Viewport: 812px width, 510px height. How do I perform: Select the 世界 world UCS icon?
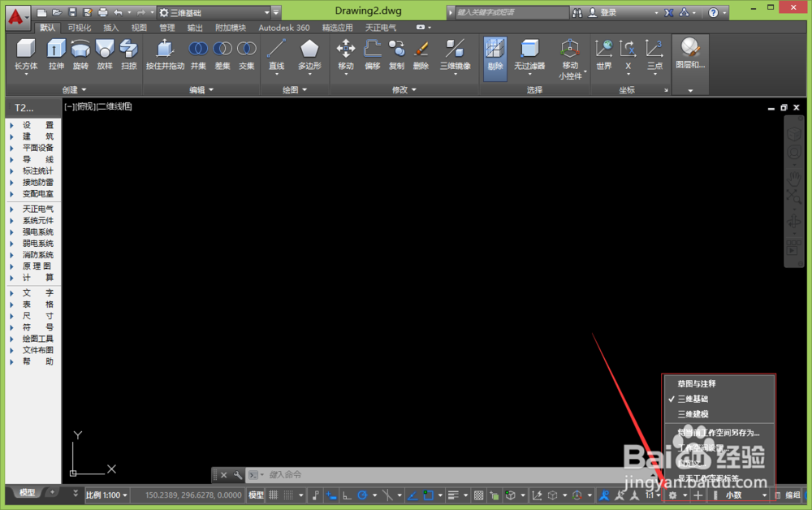(x=604, y=55)
